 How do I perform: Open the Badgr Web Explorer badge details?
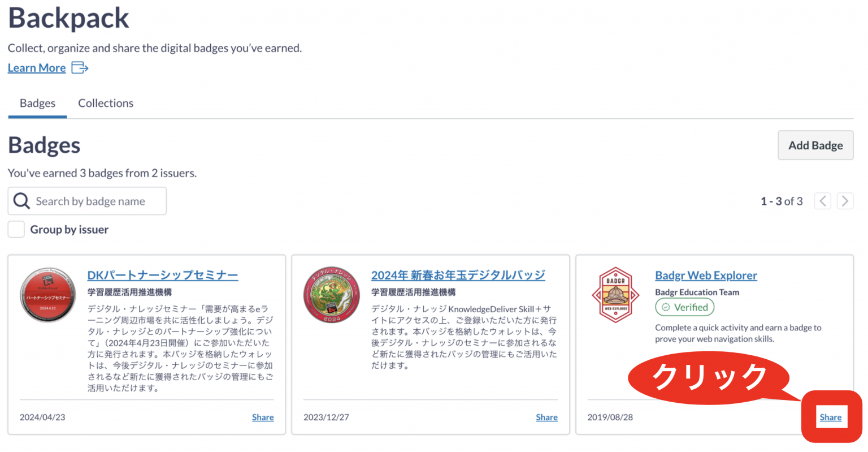tap(706, 275)
